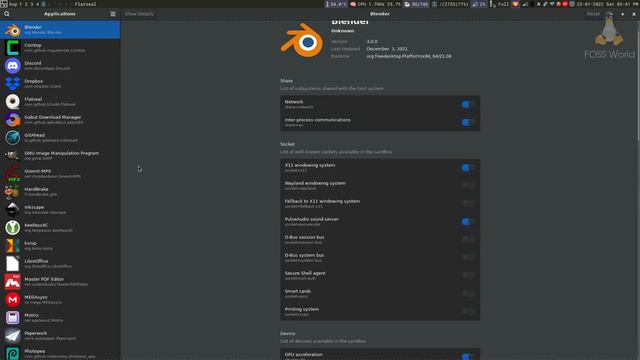This screenshot has width=640, height=360.
Task: Select the Gromit-MPX application icon
Action: [x=13, y=173]
